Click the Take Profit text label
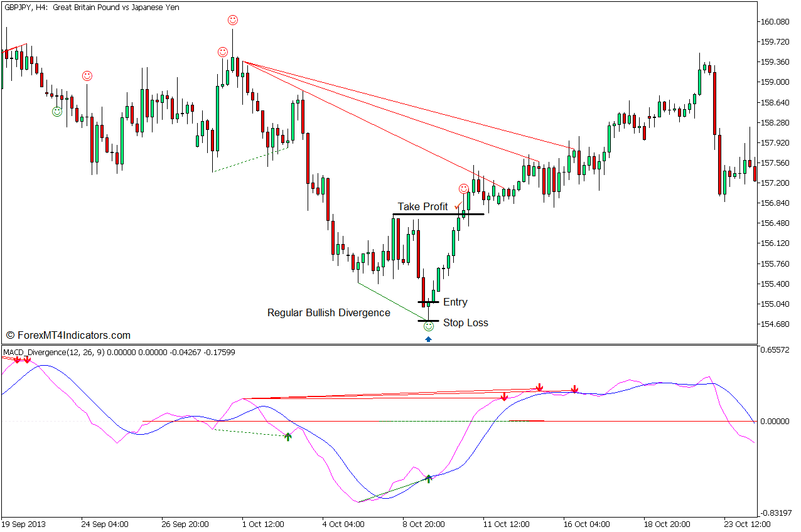Image resolution: width=801 pixels, height=532 pixels. 422,206
